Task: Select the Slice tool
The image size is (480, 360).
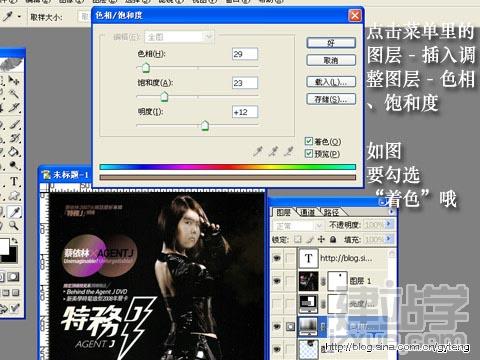Action: (x=14, y=107)
